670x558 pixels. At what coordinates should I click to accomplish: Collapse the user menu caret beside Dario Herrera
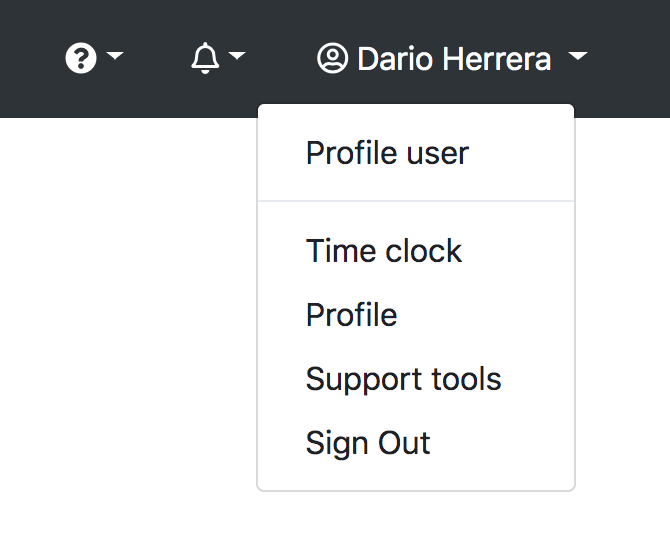[x=578, y=56]
